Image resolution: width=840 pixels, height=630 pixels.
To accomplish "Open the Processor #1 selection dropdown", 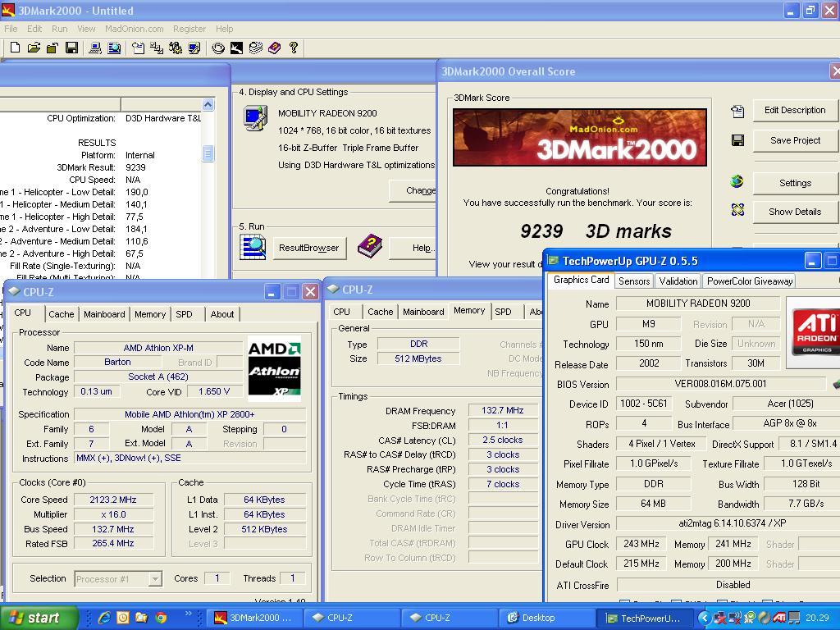I will tap(155, 579).
